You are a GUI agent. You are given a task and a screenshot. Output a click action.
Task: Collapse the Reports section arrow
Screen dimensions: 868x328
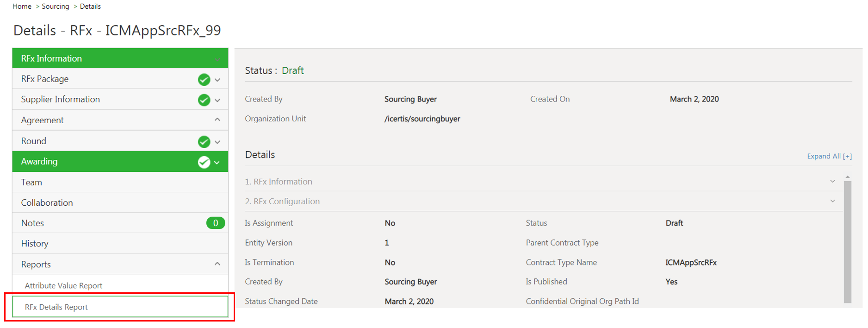click(217, 264)
